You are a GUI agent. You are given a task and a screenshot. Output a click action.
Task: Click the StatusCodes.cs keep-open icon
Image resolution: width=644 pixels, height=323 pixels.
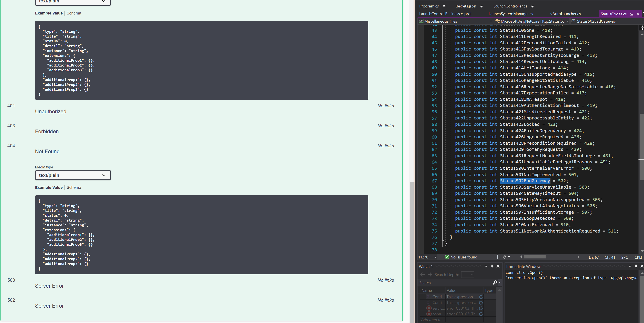pos(631,14)
